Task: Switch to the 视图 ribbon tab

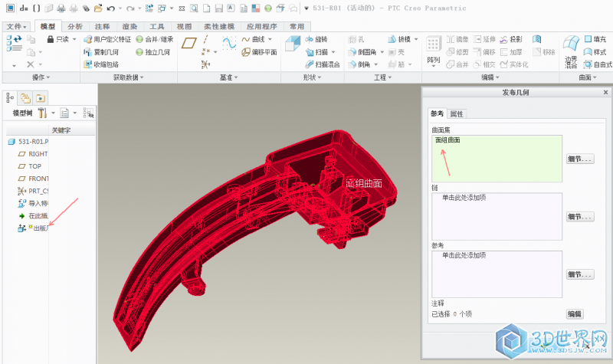Action: 184,27
